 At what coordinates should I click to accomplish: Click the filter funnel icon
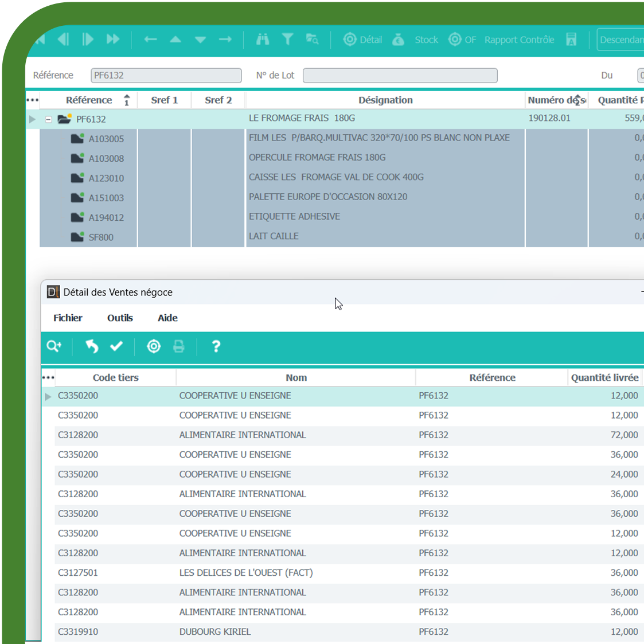click(x=288, y=40)
